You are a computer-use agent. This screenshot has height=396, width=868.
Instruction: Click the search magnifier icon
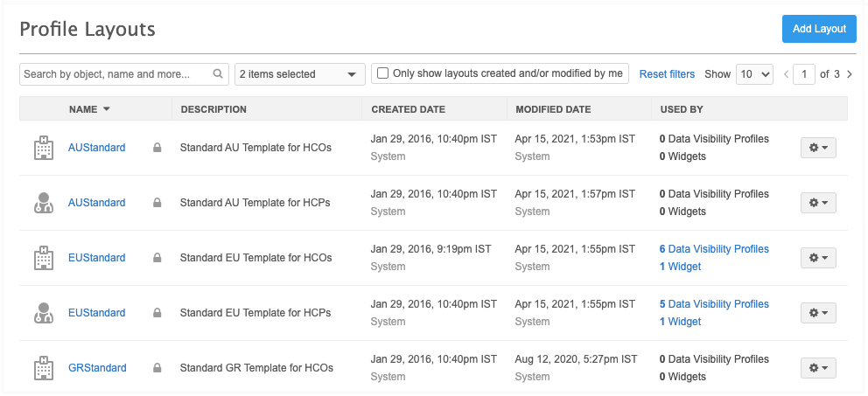[x=218, y=74]
